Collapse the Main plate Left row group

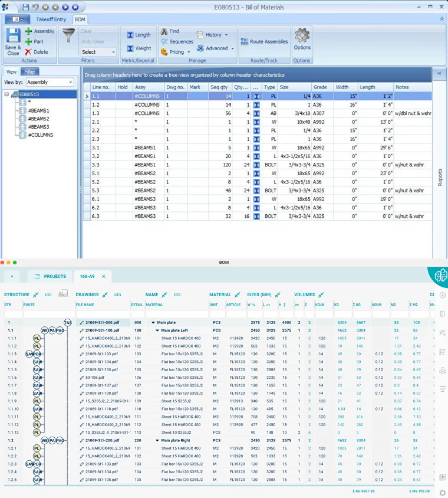[157, 330]
